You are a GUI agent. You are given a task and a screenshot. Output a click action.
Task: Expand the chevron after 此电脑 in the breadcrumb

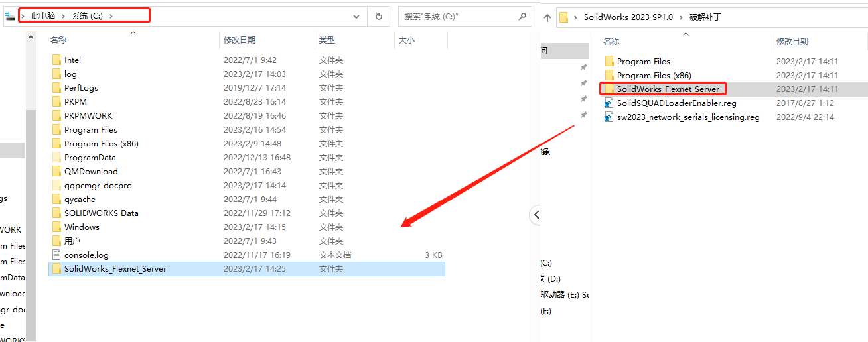64,16
